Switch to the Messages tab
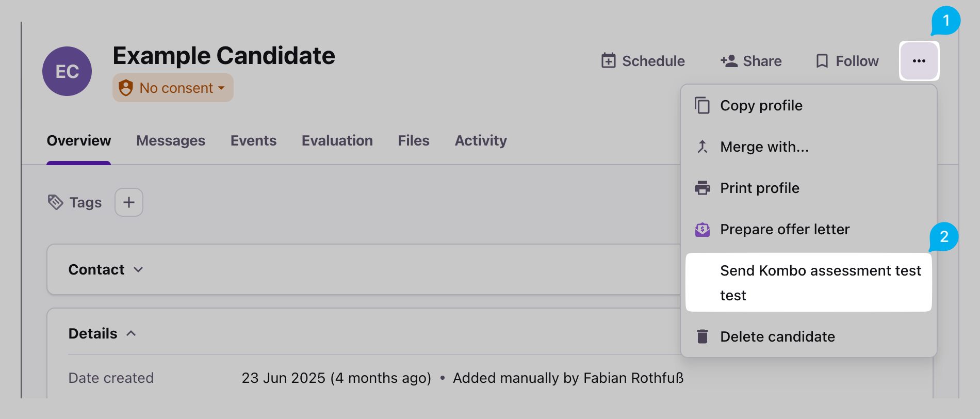This screenshot has width=980, height=419. (x=171, y=140)
